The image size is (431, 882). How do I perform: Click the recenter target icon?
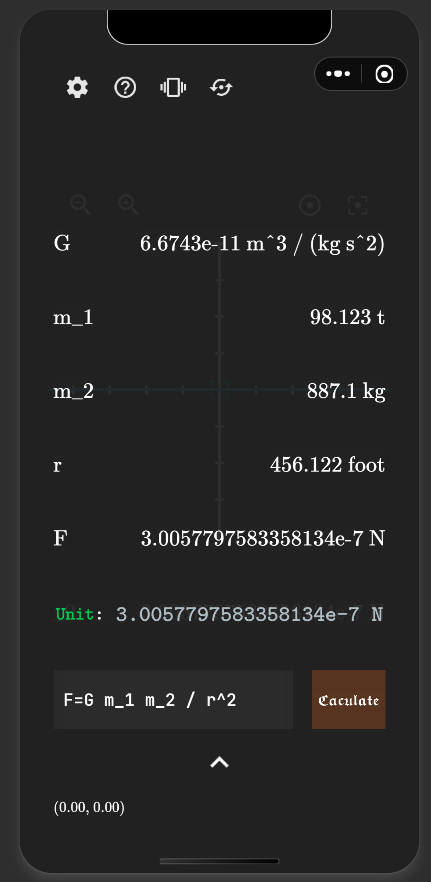pos(310,205)
